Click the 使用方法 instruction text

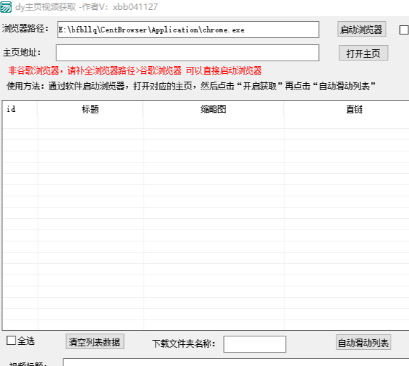pos(191,86)
